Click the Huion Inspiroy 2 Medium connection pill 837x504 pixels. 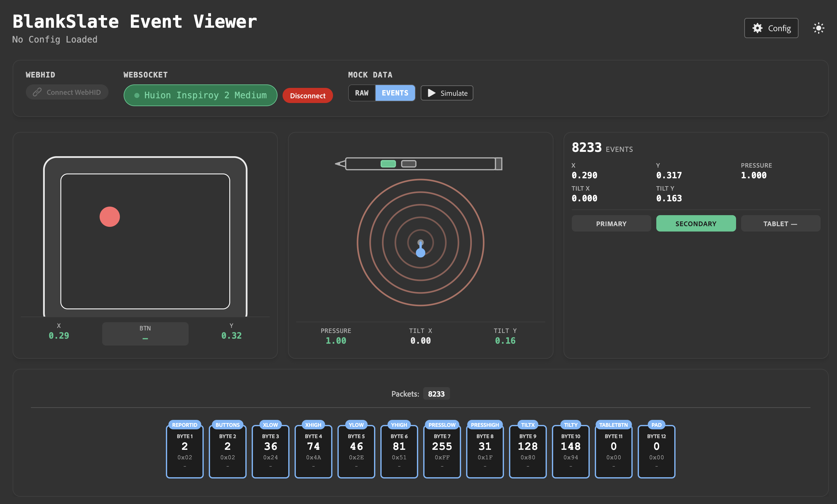pyautogui.click(x=200, y=95)
